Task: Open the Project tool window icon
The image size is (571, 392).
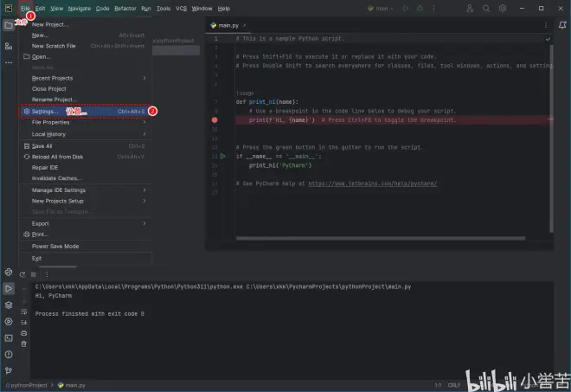Action: tap(9, 25)
